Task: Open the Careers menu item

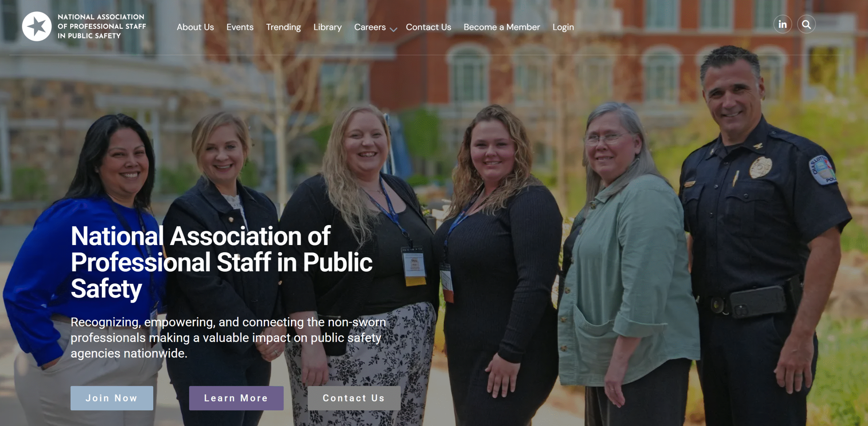Action: (x=370, y=27)
